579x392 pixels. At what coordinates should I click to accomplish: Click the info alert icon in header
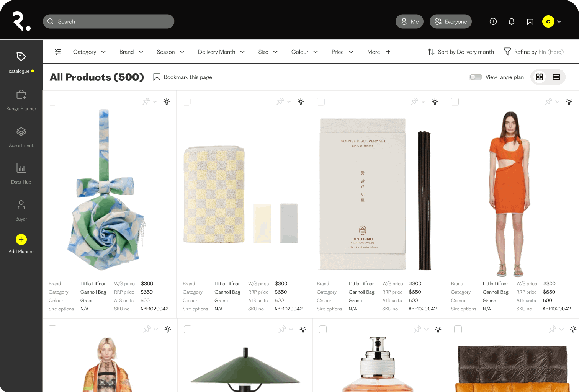click(x=493, y=21)
